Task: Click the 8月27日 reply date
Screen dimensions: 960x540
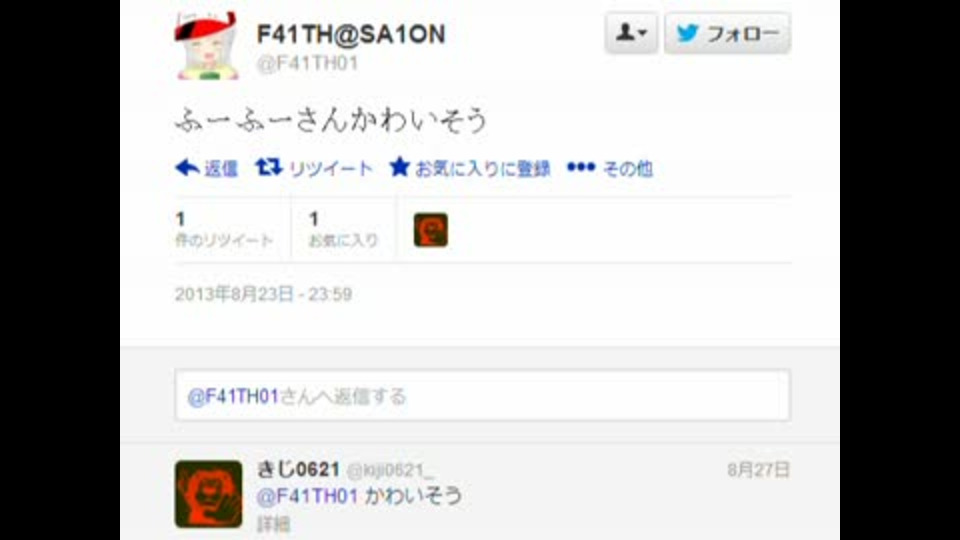Action: (x=759, y=470)
